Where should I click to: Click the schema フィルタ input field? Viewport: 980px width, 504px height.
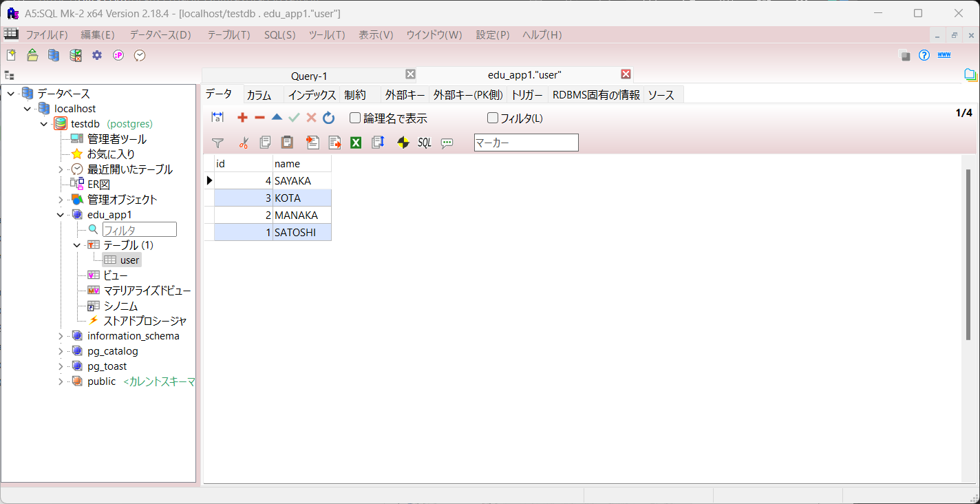click(140, 230)
